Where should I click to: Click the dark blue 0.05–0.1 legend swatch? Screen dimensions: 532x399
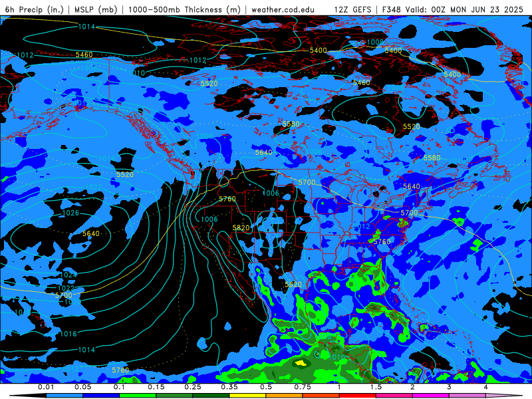pos(101,396)
